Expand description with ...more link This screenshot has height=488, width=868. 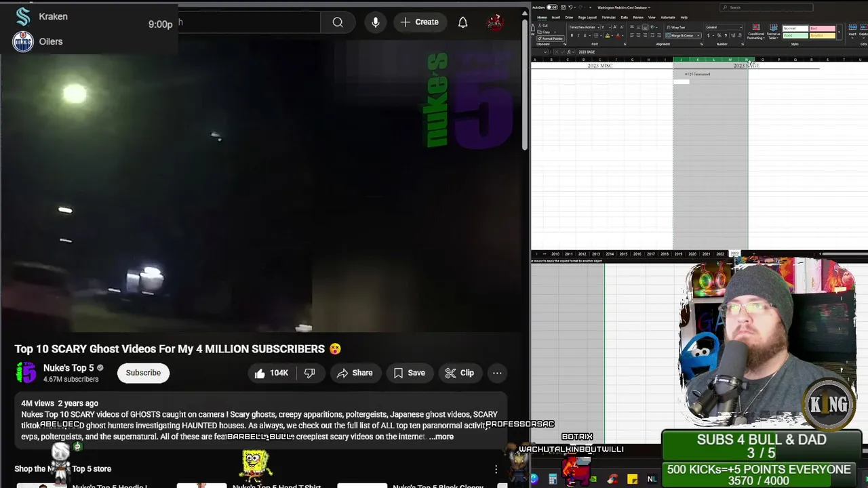441,436
